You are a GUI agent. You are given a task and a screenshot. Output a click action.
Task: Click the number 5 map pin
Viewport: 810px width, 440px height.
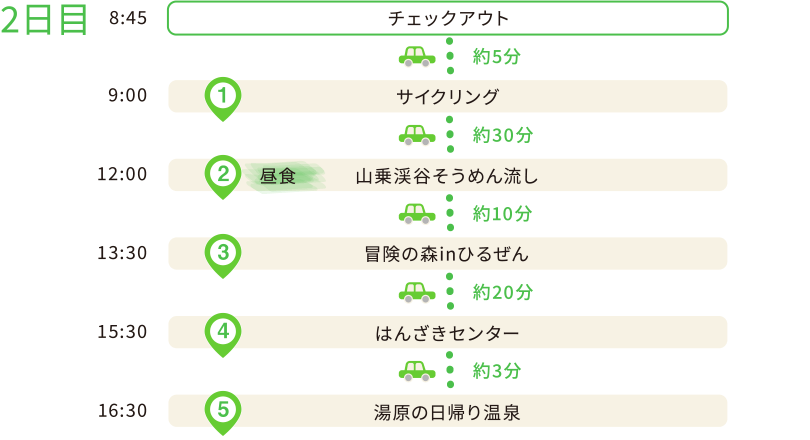coord(223,409)
